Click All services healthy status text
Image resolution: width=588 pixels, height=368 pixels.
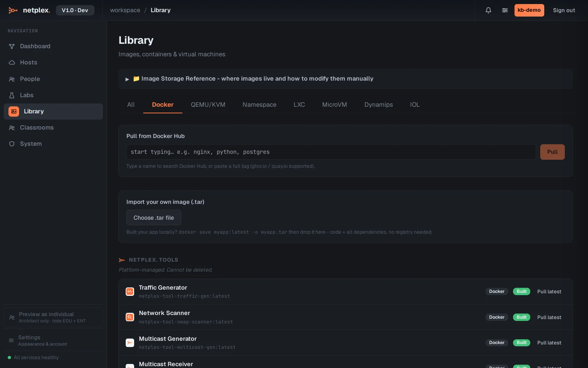(x=36, y=357)
